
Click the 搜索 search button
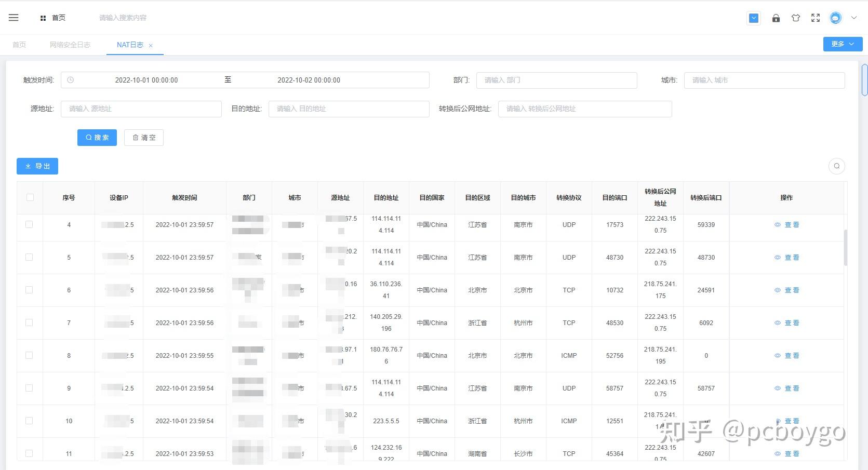97,137
